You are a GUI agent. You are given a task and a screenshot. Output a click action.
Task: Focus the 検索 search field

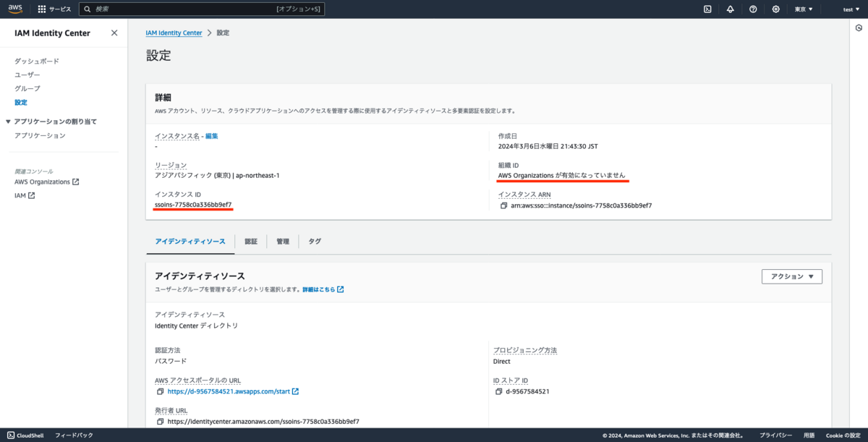(201, 9)
